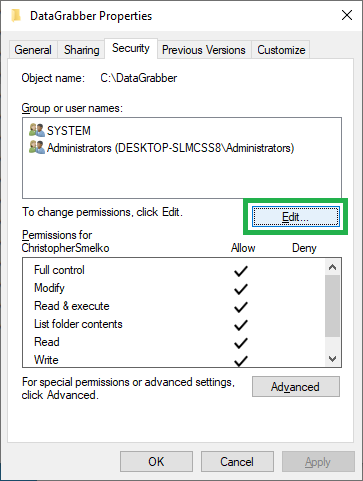The width and height of the screenshot is (363, 481).
Task: Select the SYSTEM entry in user names list
Action: 69,131
